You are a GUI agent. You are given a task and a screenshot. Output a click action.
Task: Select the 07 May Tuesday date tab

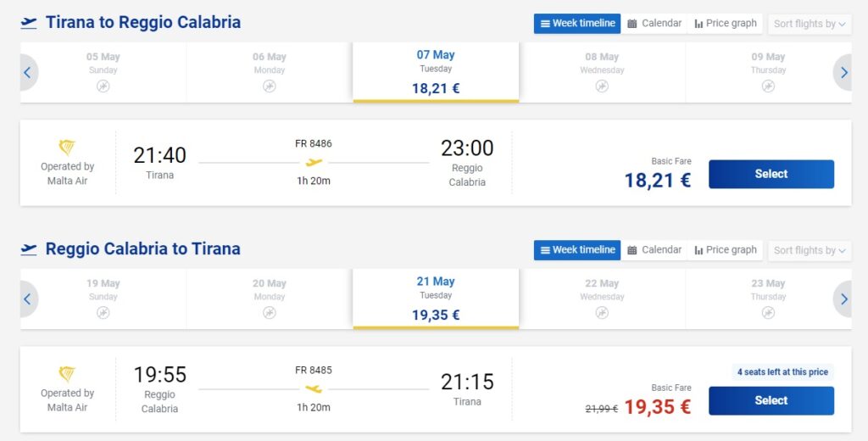(x=436, y=72)
